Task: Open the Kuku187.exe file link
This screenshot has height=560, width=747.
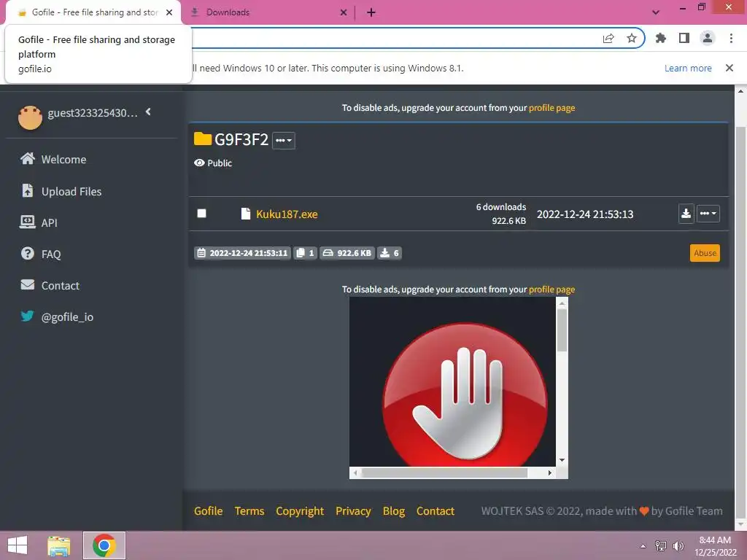Action: (x=287, y=214)
